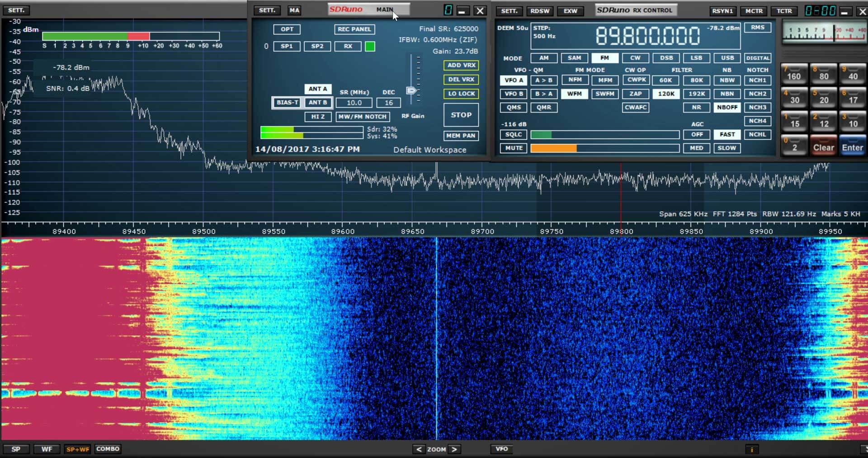Switch waterfall view to COMBO tab
This screenshot has width=868, height=458.
(x=108, y=449)
